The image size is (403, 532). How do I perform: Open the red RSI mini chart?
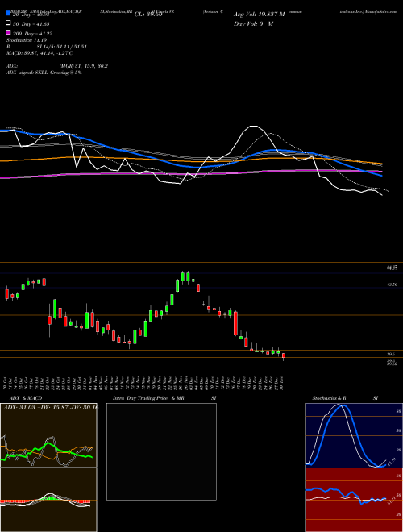(x=354, y=500)
